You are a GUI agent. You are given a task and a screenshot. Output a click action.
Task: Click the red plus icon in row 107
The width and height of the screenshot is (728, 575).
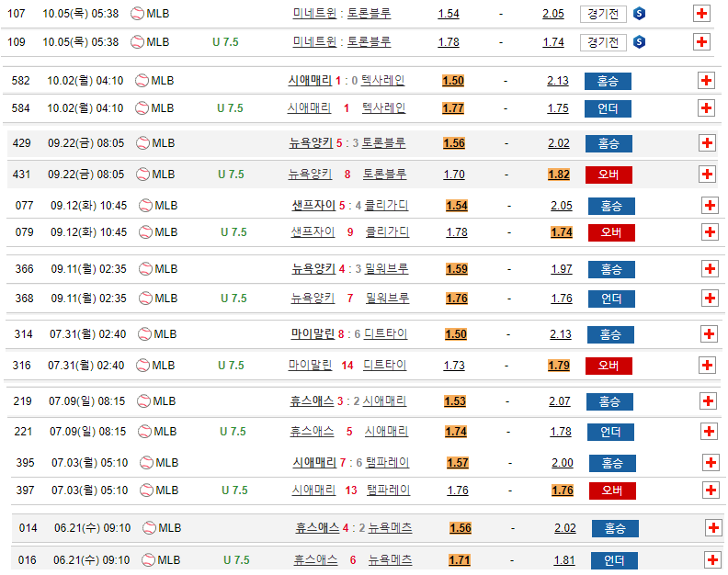coord(701,14)
